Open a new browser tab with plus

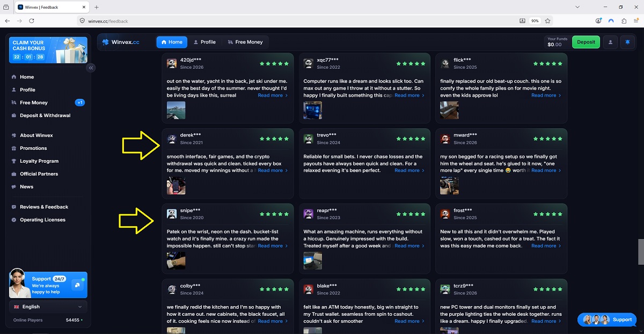[97, 7]
